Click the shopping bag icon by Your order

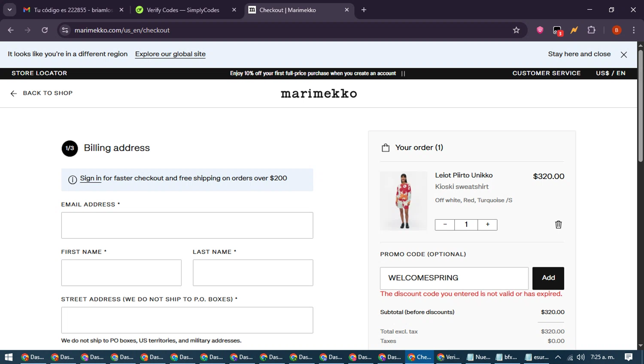386,148
